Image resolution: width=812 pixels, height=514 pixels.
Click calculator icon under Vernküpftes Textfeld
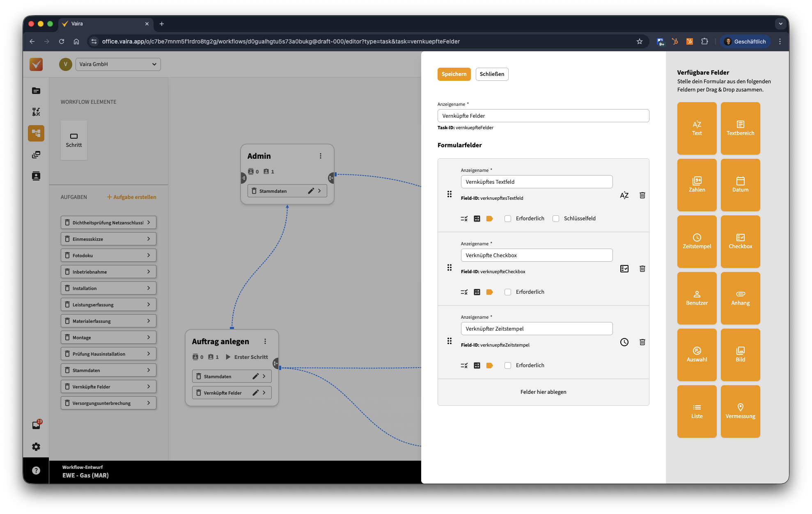[x=477, y=219]
